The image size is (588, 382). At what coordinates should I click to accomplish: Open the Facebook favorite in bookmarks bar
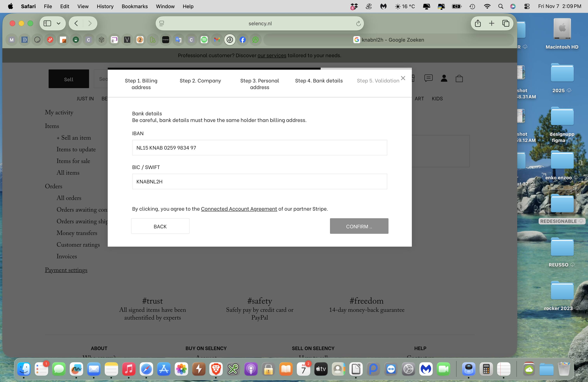242,39
